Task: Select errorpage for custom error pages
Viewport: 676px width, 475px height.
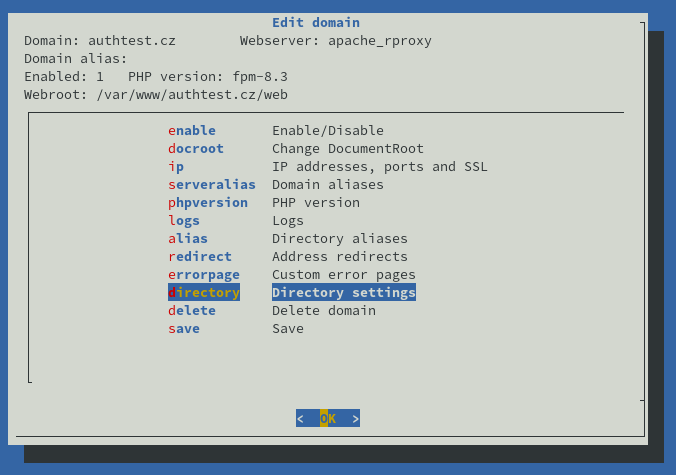Action: pyautogui.click(x=204, y=275)
